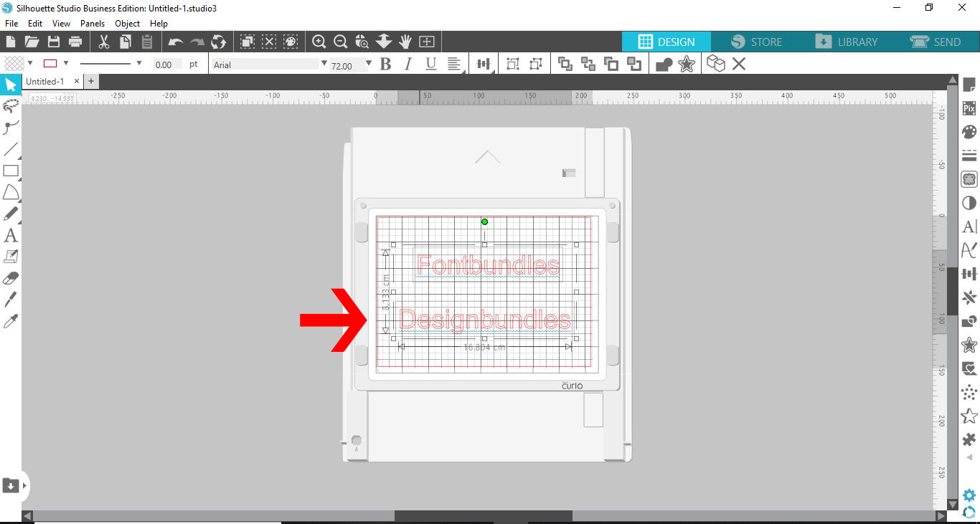Select the arrow Select tool
This screenshot has height=524, width=980.
(x=11, y=85)
